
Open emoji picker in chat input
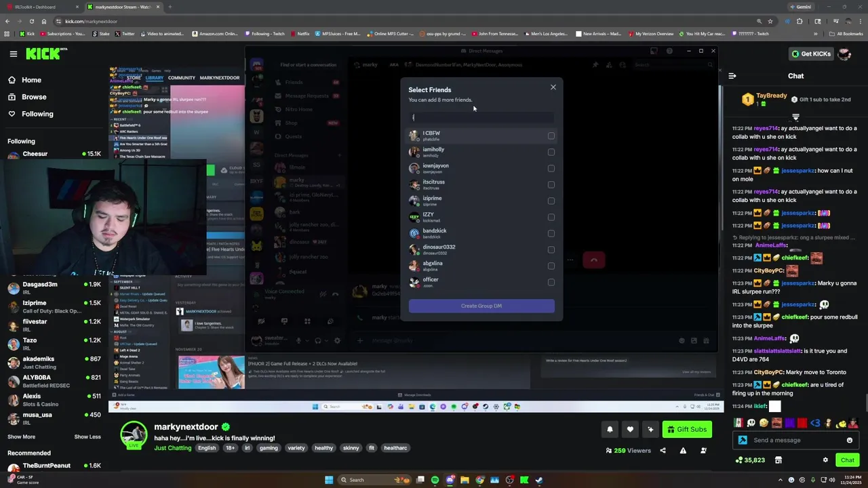[849, 441]
